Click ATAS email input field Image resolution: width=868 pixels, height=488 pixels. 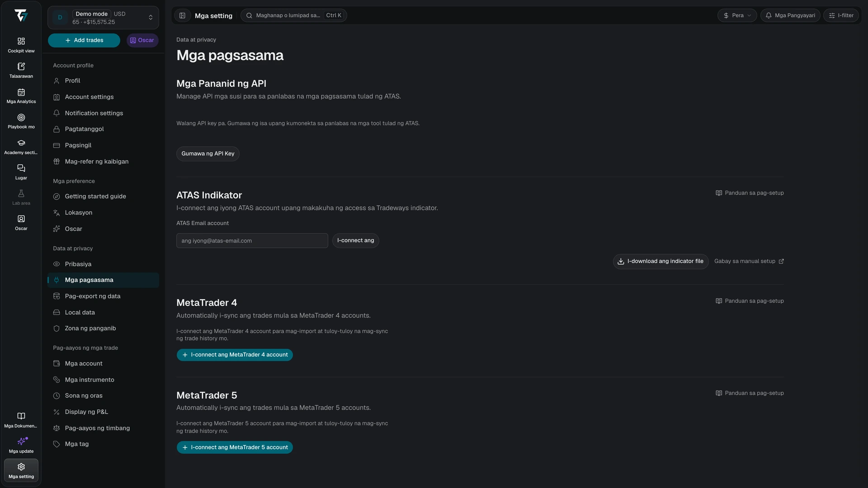coord(252,241)
